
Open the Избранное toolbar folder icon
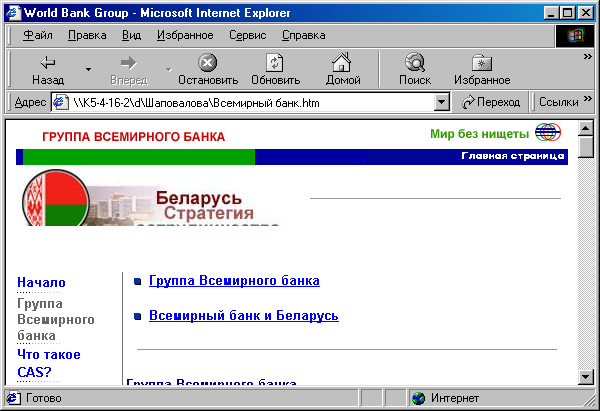[482, 63]
